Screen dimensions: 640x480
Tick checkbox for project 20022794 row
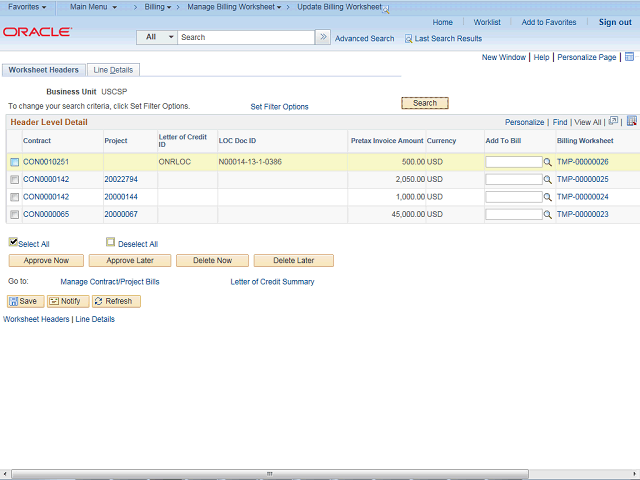pyautogui.click(x=14, y=180)
